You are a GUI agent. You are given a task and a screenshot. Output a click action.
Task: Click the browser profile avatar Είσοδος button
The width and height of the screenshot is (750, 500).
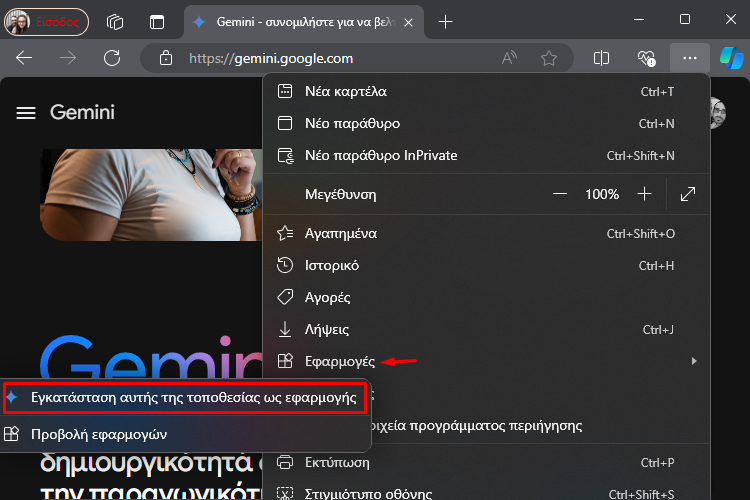click(x=46, y=22)
